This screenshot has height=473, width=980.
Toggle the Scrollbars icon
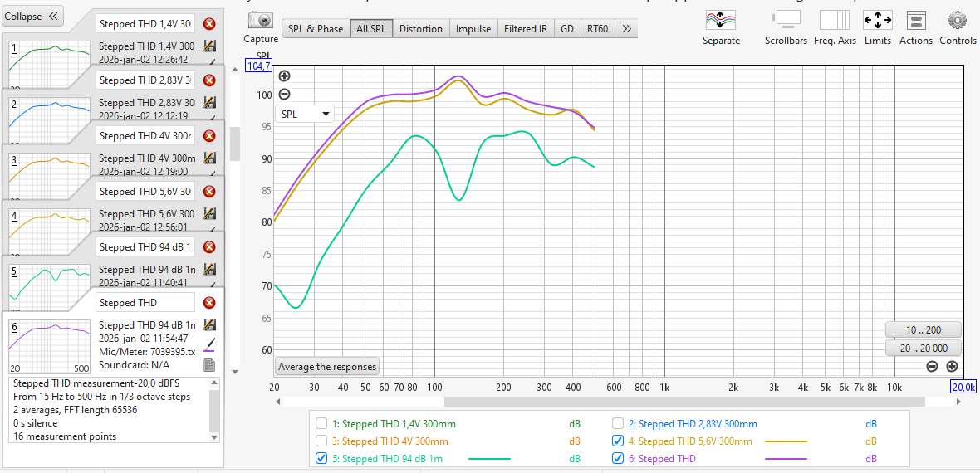coord(786,21)
